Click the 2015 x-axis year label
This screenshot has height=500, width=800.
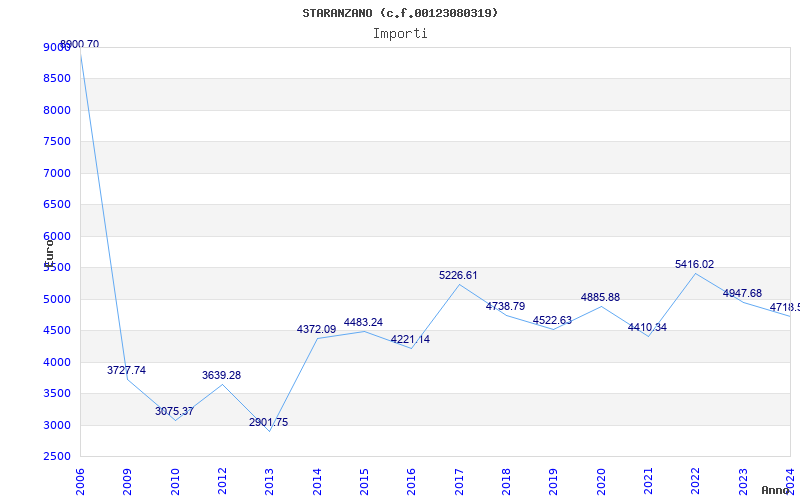click(364, 481)
